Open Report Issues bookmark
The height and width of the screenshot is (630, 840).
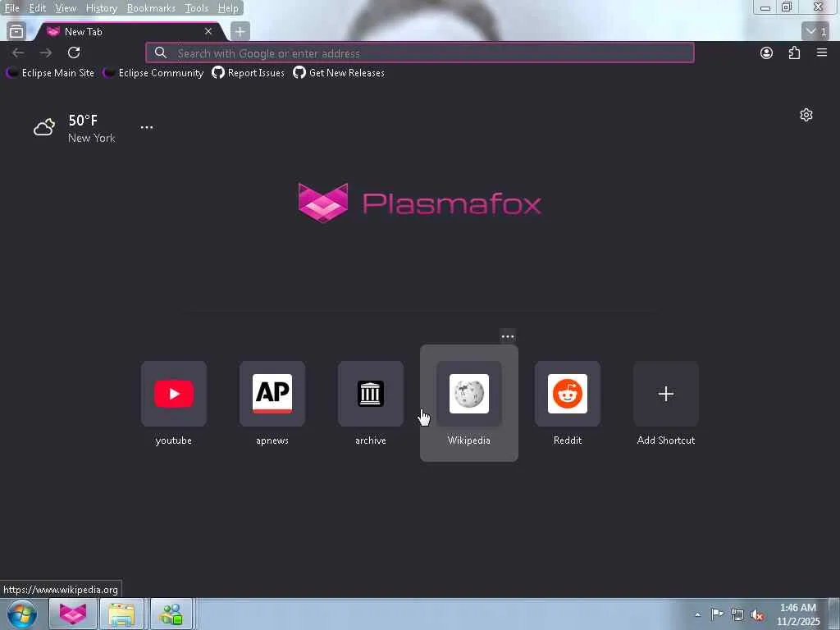pos(248,73)
